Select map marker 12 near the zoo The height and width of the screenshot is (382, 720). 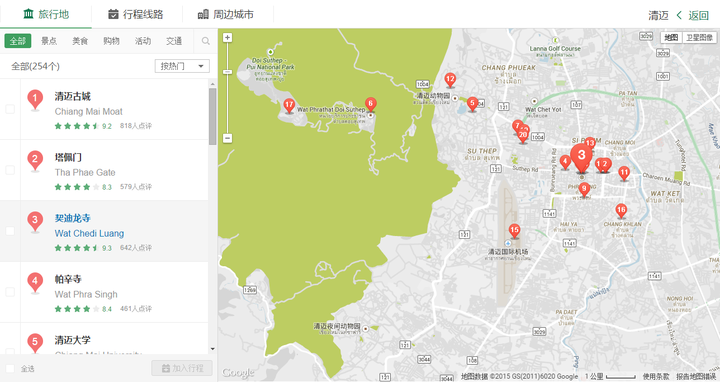tap(450, 80)
